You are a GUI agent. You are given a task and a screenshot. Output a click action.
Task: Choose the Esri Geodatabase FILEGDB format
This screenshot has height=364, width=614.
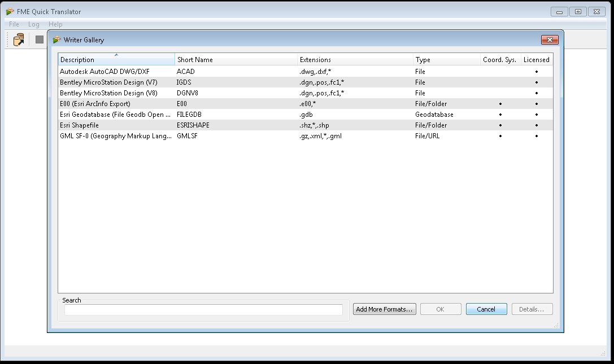click(113, 114)
